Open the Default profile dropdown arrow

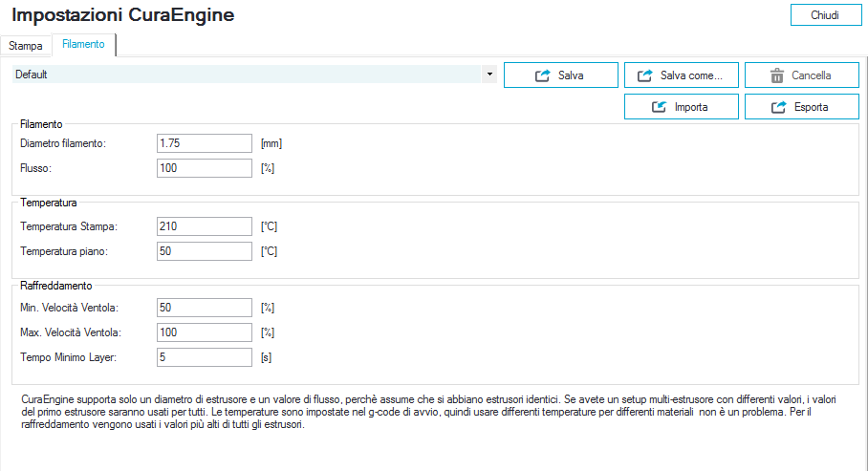(489, 75)
